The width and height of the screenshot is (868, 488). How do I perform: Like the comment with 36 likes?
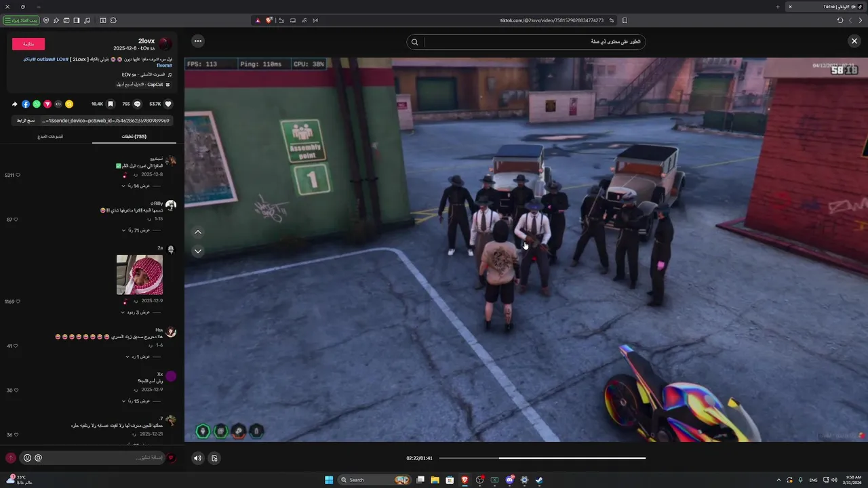point(15,434)
